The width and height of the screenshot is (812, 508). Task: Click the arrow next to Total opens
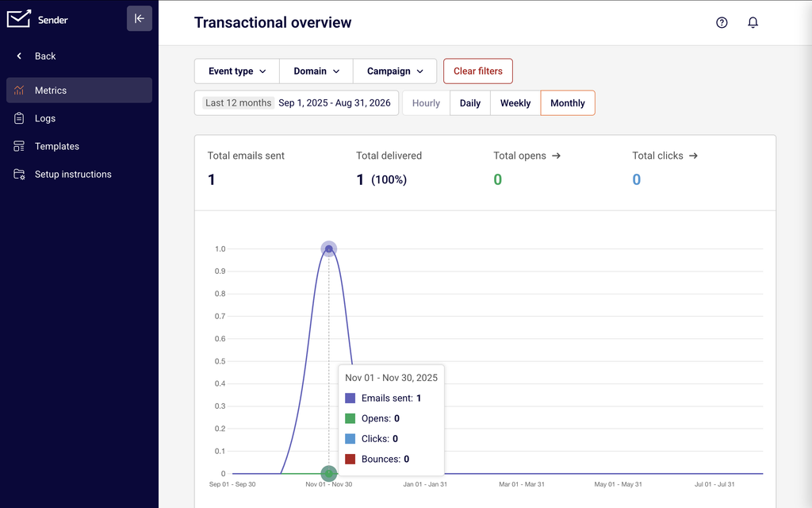pyautogui.click(x=556, y=156)
